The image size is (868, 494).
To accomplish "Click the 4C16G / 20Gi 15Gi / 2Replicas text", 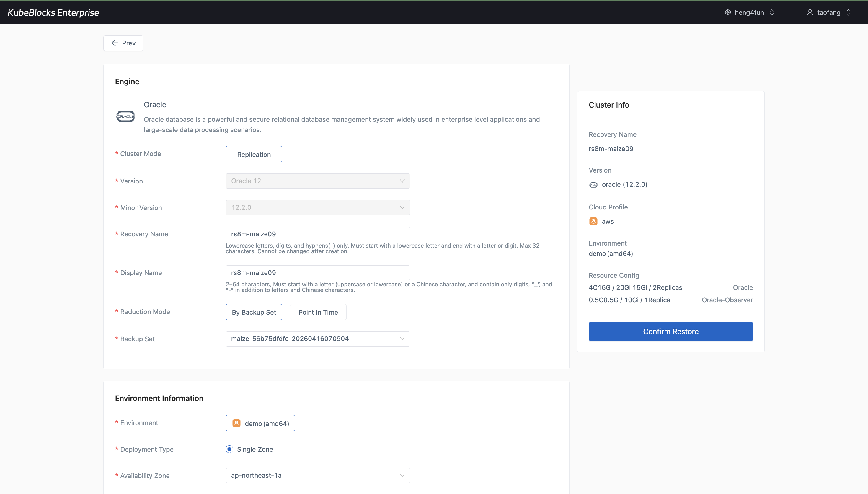I will (x=635, y=287).
